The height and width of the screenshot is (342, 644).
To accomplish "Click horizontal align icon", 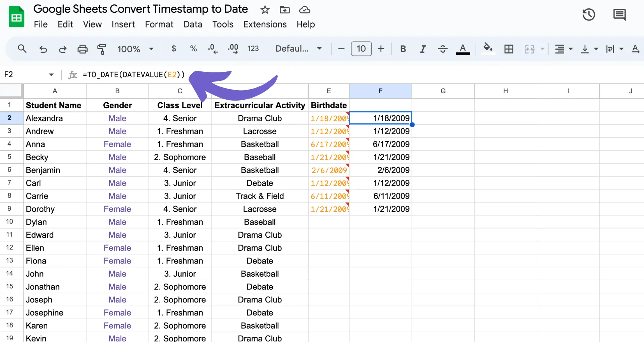I will (559, 49).
